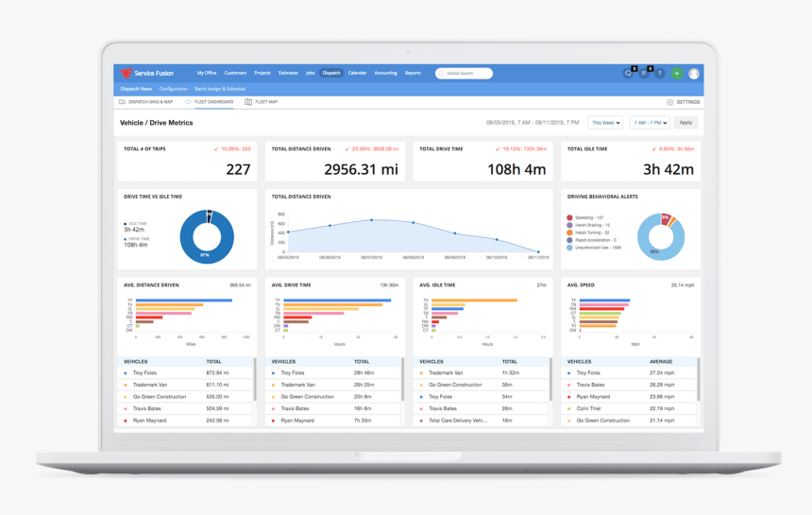Open the Settings link
Viewport: 812px width, 515px height.
point(687,102)
